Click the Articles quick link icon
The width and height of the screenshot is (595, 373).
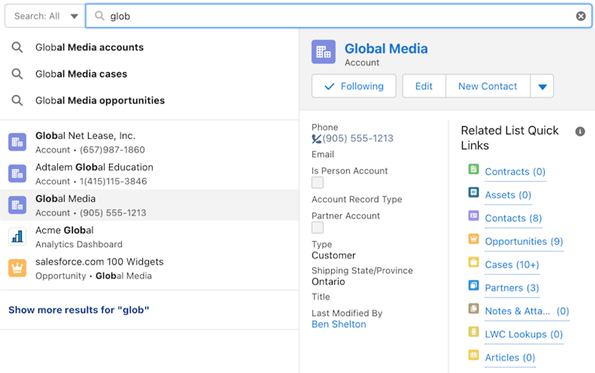[x=474, y=355]
